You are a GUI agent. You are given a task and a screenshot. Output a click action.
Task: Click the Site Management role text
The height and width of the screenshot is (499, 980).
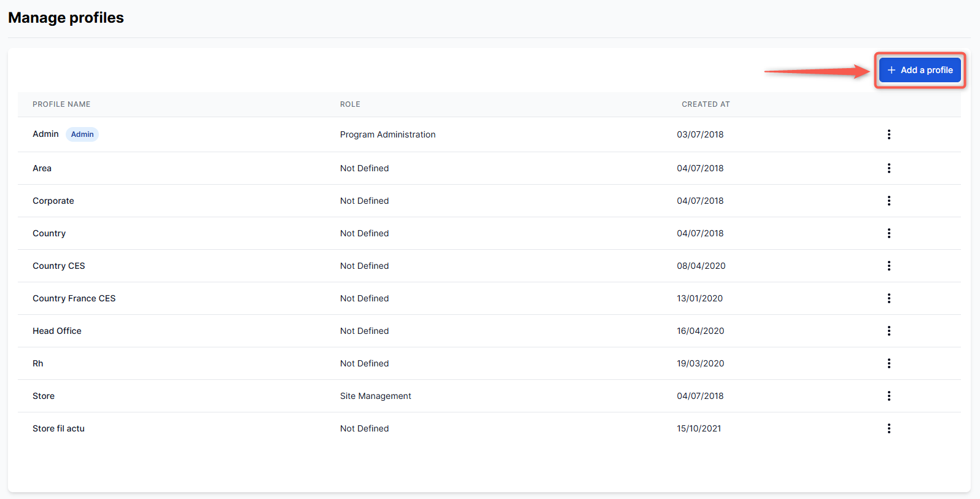pyautogui.click(x=375, y=396)
